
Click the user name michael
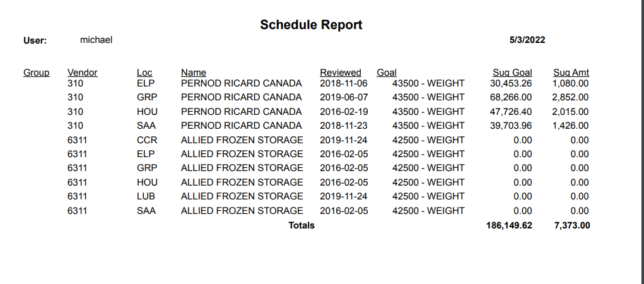(x=96, y=40)
